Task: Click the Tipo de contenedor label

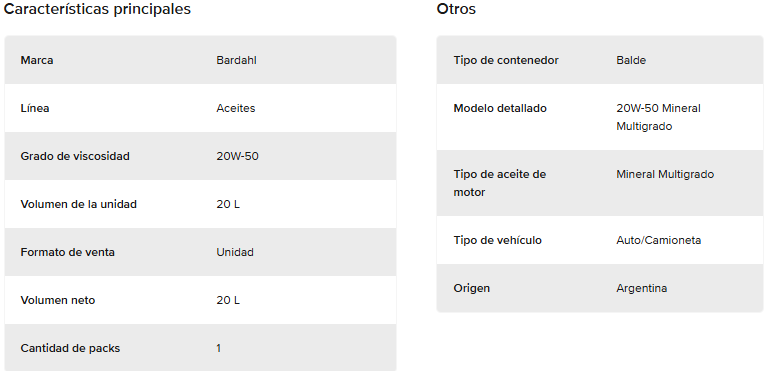Action: click(506, 60)
